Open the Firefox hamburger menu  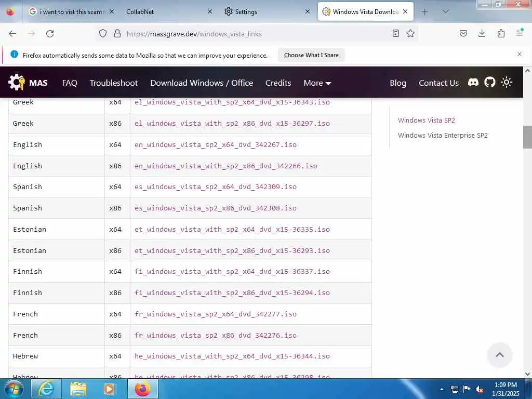pos(520,33)
